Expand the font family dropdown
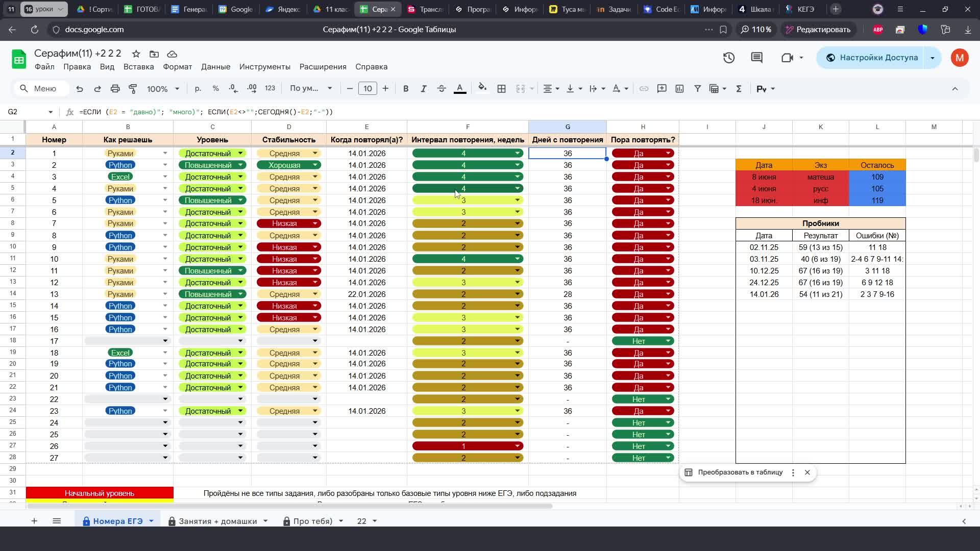The image size is (980, 551). click(x=311, y=89)
